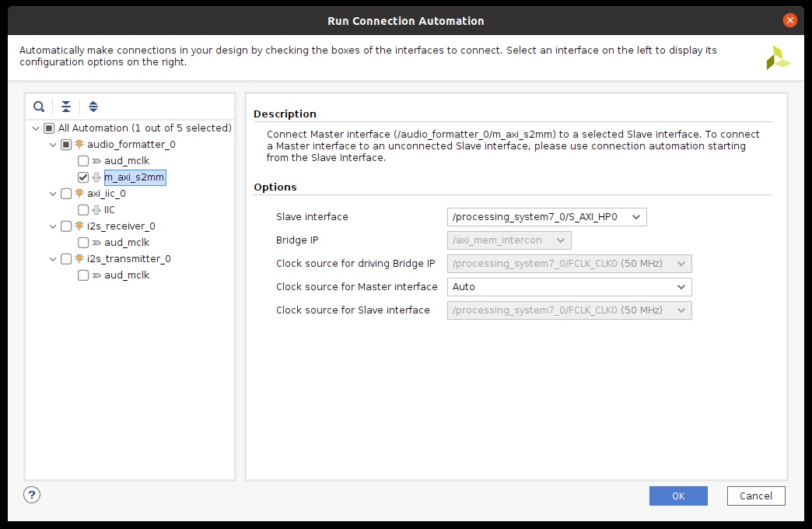The image size is (812, 529).
Task: Click the i2s_transmitter_0 IP block icon
Action: [79, 258]
